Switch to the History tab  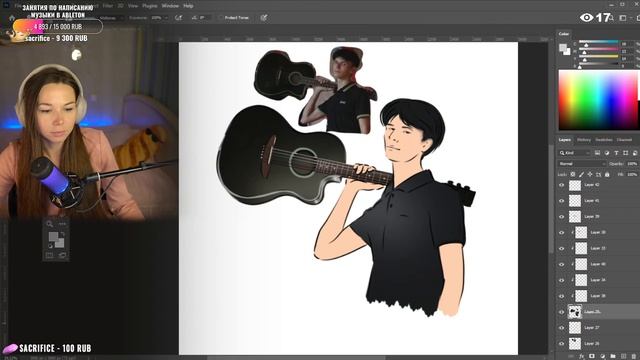click(x=584, y=140)
